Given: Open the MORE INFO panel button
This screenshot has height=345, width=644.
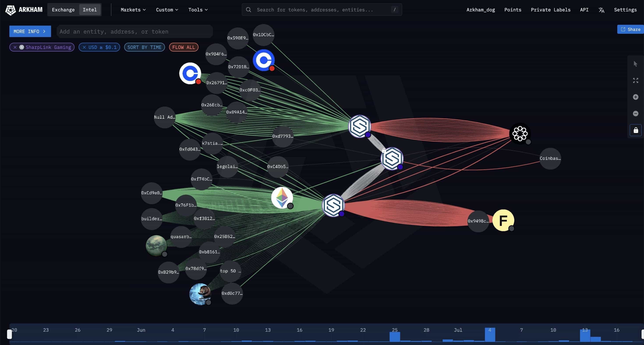Looking at the screenshot, I should pyautogui.click(x=30, y=32).
